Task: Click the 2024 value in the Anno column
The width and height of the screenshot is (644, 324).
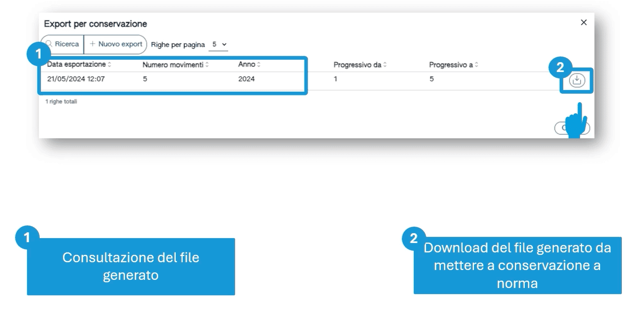Action: click(x=246, y=79)
